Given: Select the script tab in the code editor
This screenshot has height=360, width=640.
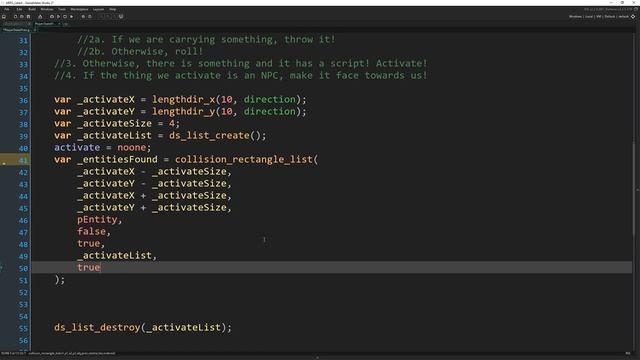Looking at the screenshot, I should coord(16,30).
